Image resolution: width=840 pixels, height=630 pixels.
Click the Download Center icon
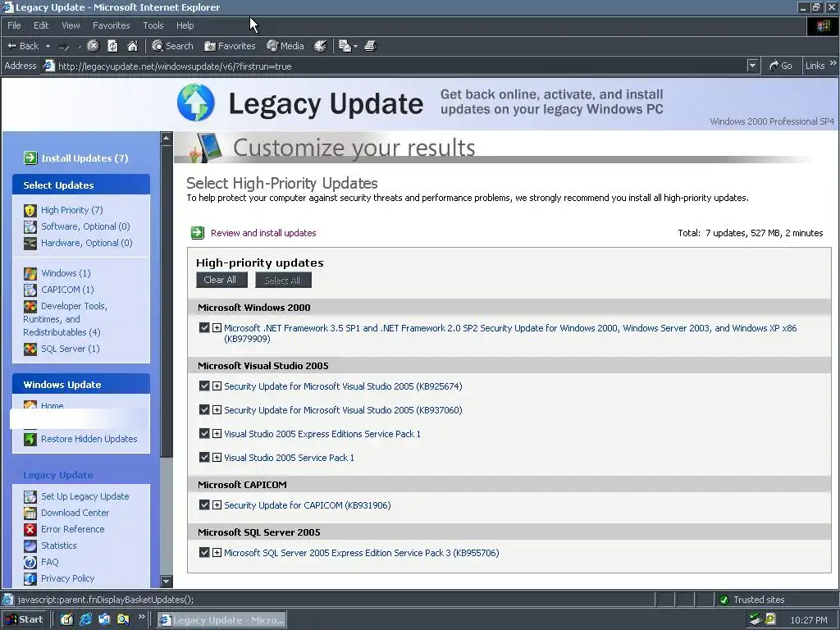point(30,514)
